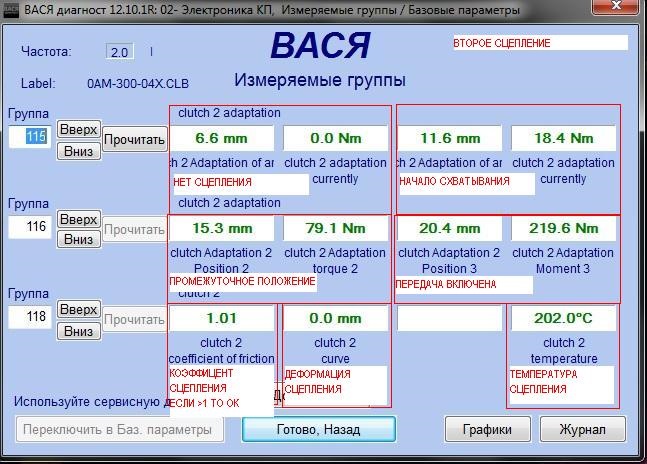Click the clutch 2 coefficient of friction label
This screenshot has height=464, width=647.
pyautogui.click(x=222, y=351)
